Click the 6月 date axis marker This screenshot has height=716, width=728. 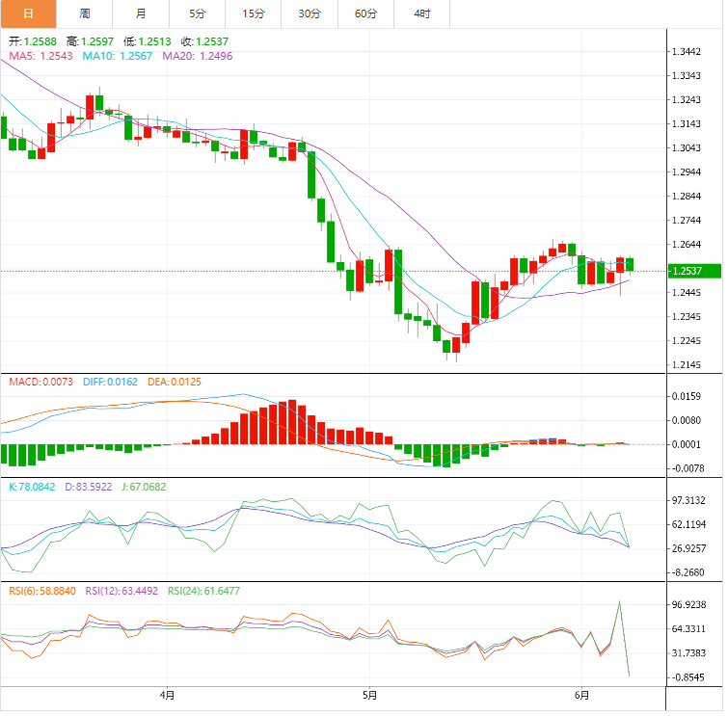point(581,695)
